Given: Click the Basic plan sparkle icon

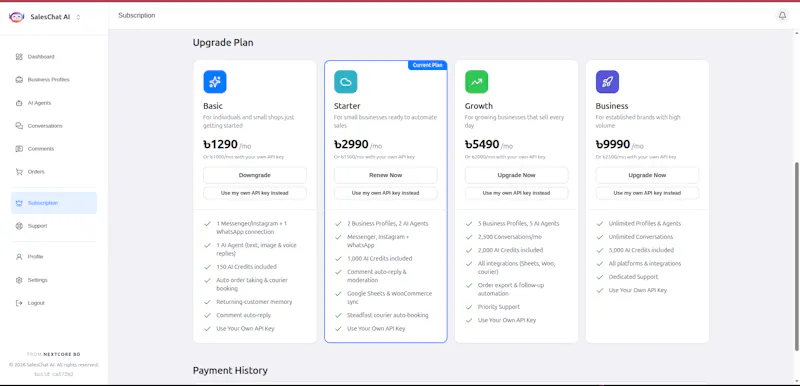Looking at the screenshot, I should click(x=215, y=82).
